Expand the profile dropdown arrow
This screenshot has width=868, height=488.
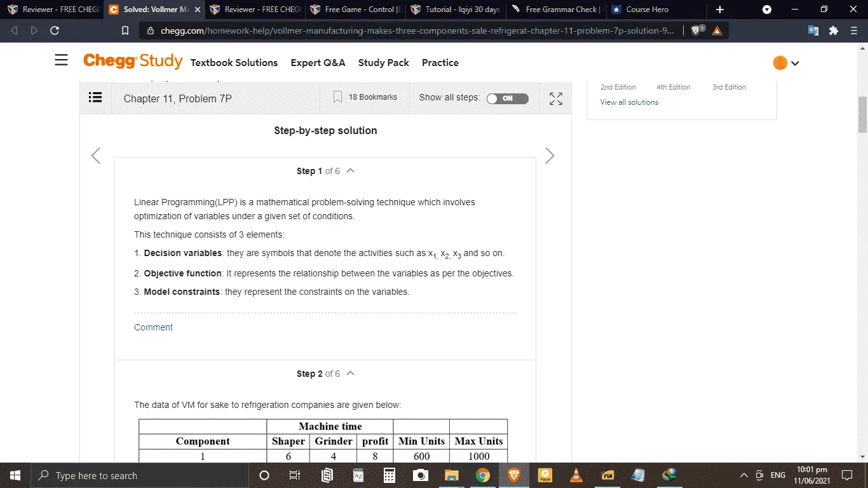coord(795,64)
